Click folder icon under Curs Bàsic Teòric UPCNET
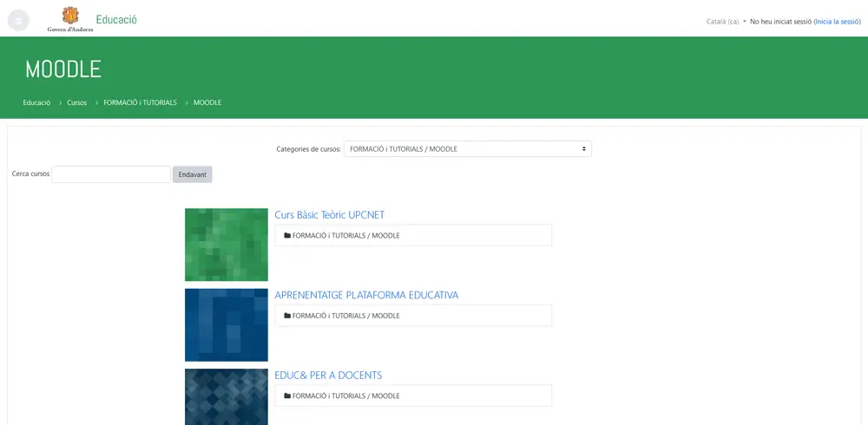868x425 pixels. click(x=287, y=236)
